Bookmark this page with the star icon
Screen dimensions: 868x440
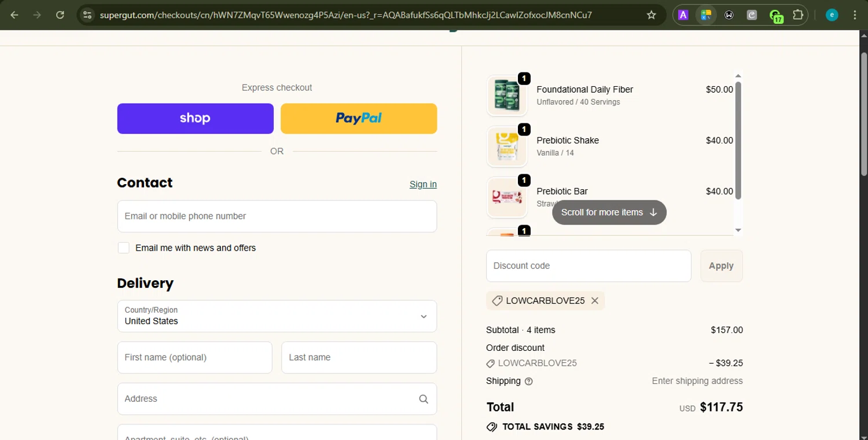tap(652, 15)
